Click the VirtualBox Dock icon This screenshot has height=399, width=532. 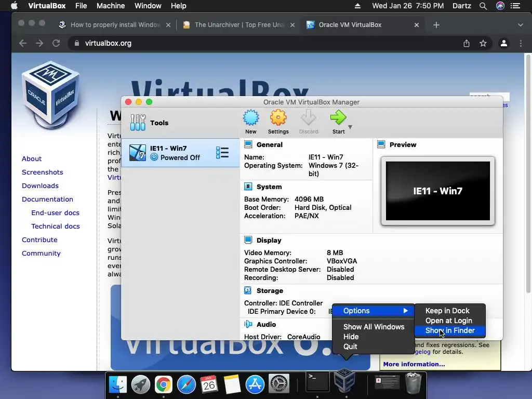[x=345, y=381]
